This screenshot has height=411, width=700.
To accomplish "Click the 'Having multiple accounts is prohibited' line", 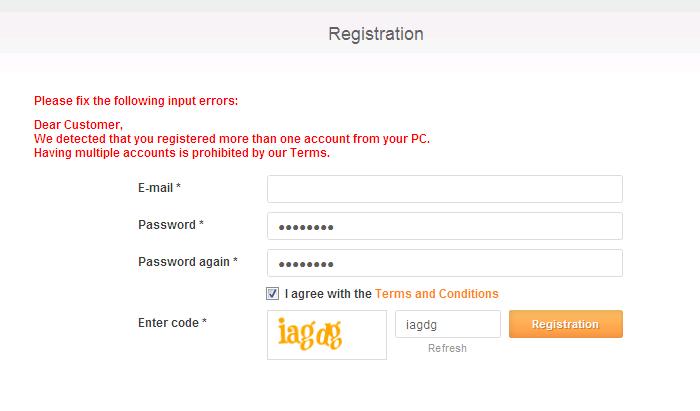I will (182, 153).
